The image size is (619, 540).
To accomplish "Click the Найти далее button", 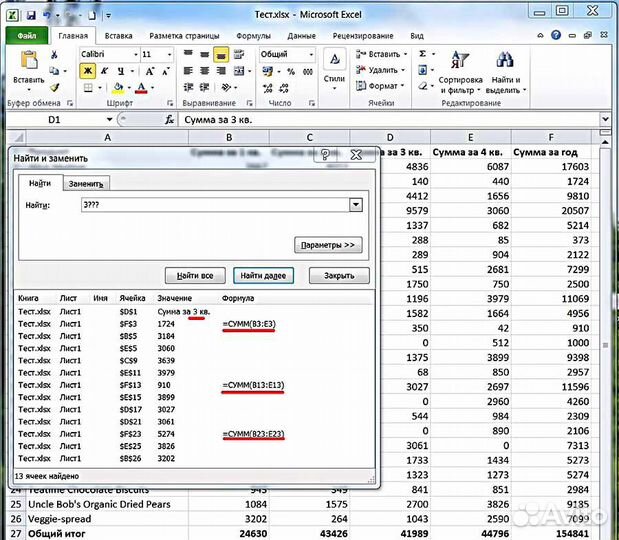I will 263,276.
